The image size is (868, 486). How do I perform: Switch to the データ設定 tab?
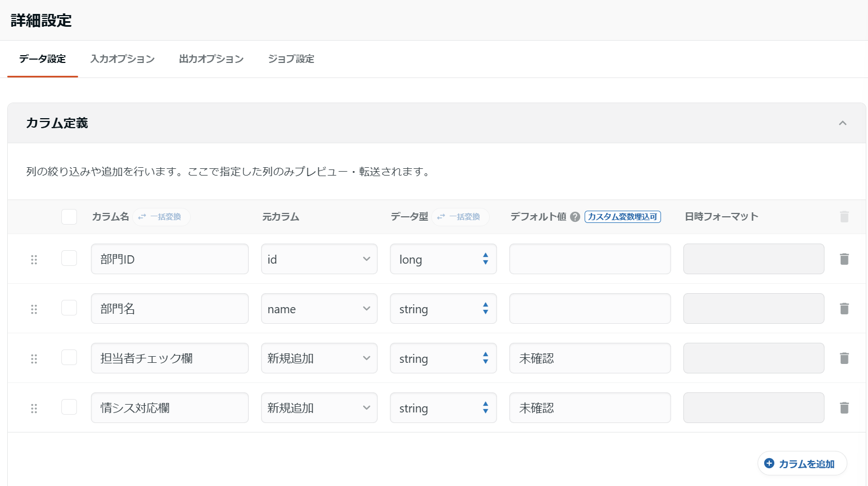[42, 59]
